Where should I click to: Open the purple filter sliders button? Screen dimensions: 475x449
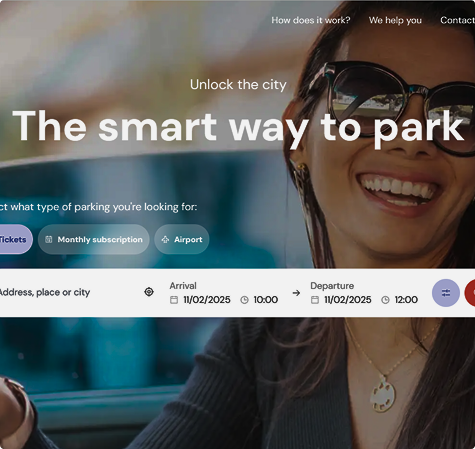click(x=446, y=293)
